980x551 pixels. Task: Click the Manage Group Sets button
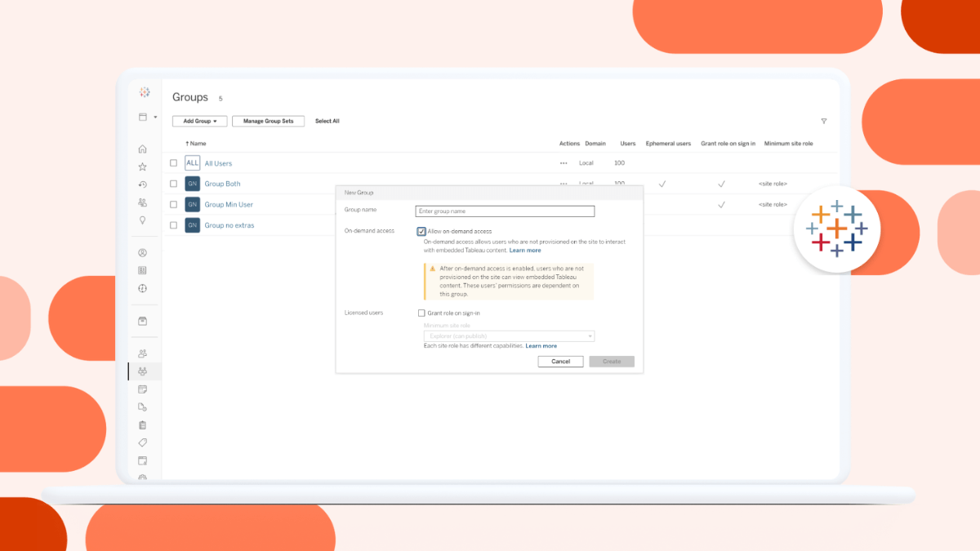tap(268, 122)
